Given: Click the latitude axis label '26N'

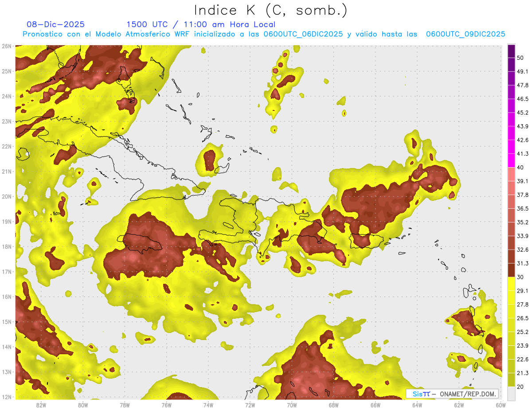Looking at the screenshot, I should point(6,46).
